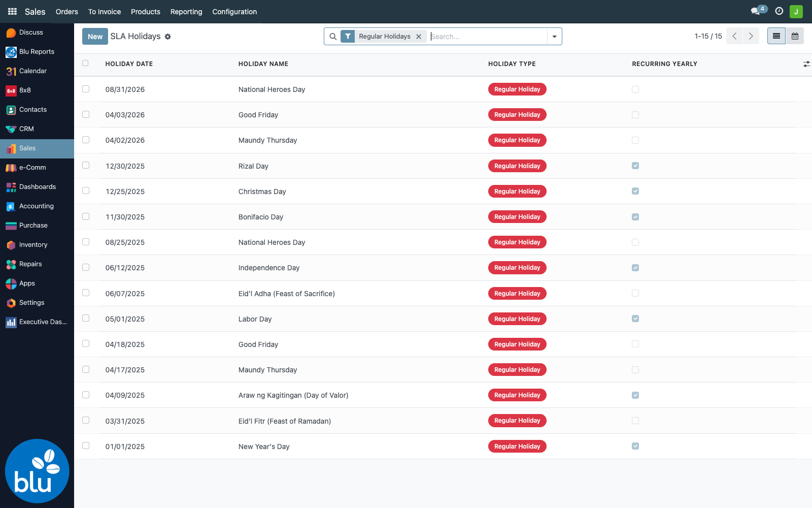Open the Calendar app
The image size is (812, 508).
click(37, 71)
